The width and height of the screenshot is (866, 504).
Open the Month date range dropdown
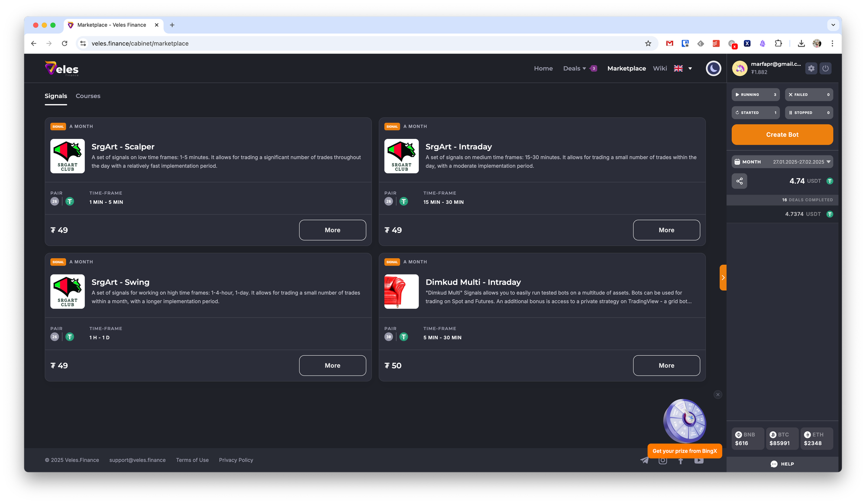pyautogui.click(x=782, y=162)
